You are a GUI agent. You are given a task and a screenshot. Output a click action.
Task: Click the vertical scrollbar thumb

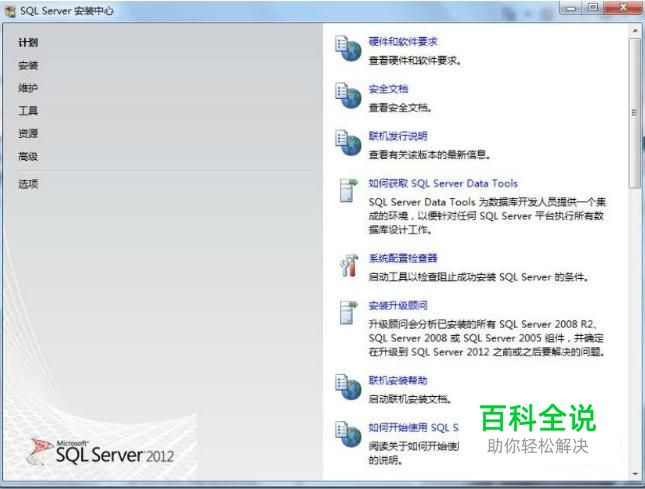pos(634,113)
